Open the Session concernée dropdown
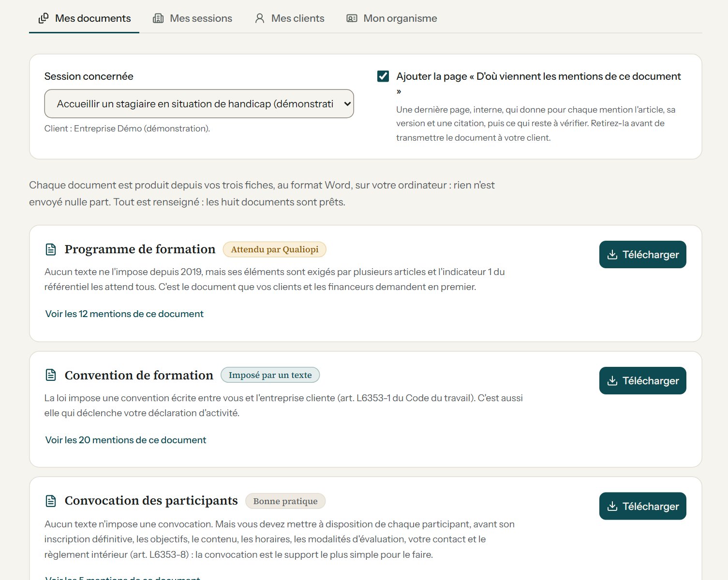This screenshot has height=580, width=728. [x=199, y=103]
